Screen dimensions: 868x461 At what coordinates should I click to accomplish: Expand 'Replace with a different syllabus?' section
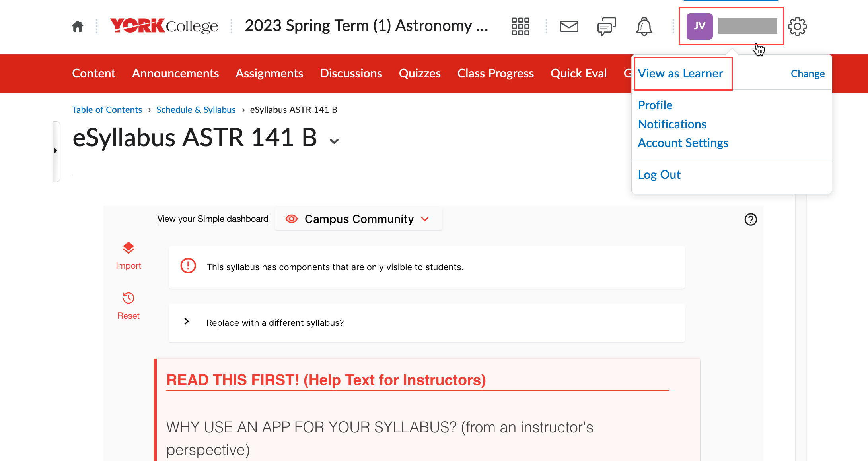click(x=186, y=322)
